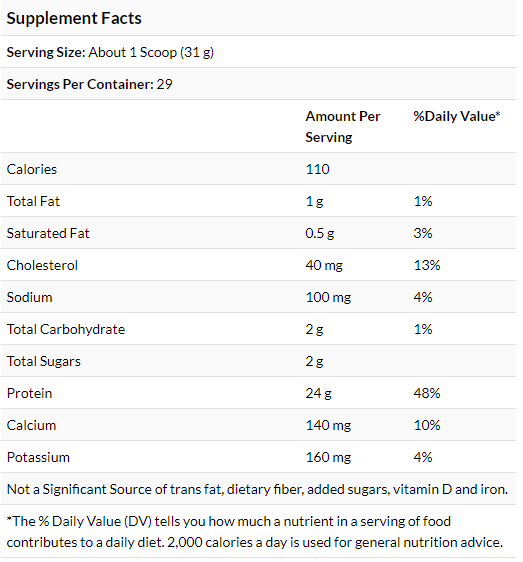Click the Servings Per Container value 29
Viewport: 523px width, 562px height.
[164, 84]
